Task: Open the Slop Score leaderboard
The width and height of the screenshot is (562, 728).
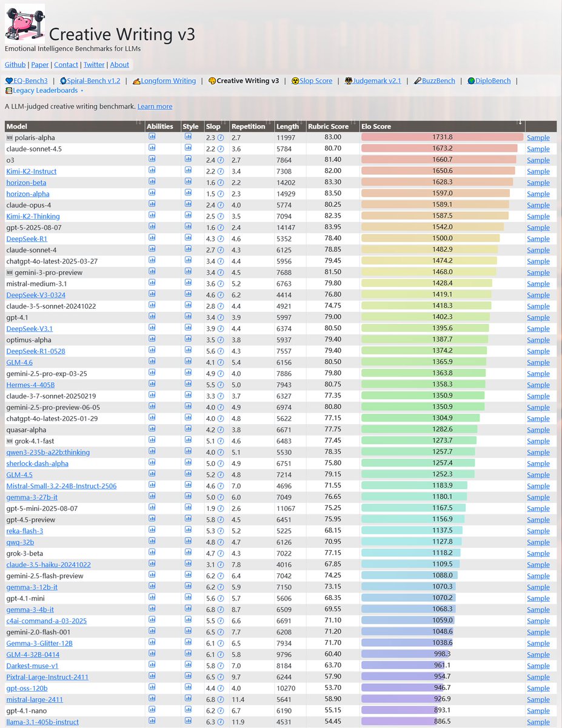Action: (312, 81)
